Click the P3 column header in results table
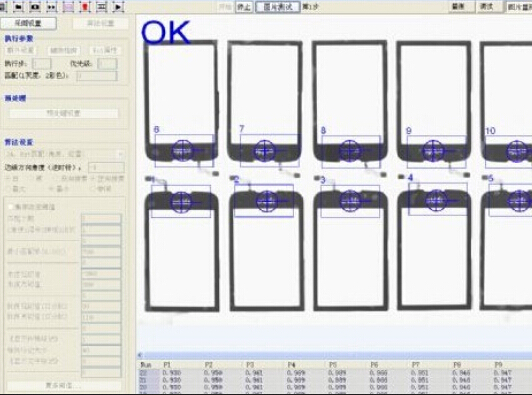 250,364
